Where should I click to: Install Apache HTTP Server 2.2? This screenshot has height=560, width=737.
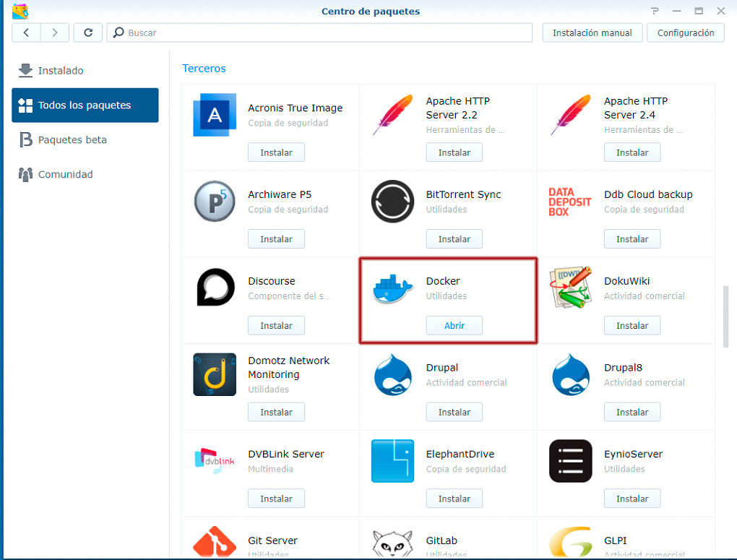coord(454,152)
